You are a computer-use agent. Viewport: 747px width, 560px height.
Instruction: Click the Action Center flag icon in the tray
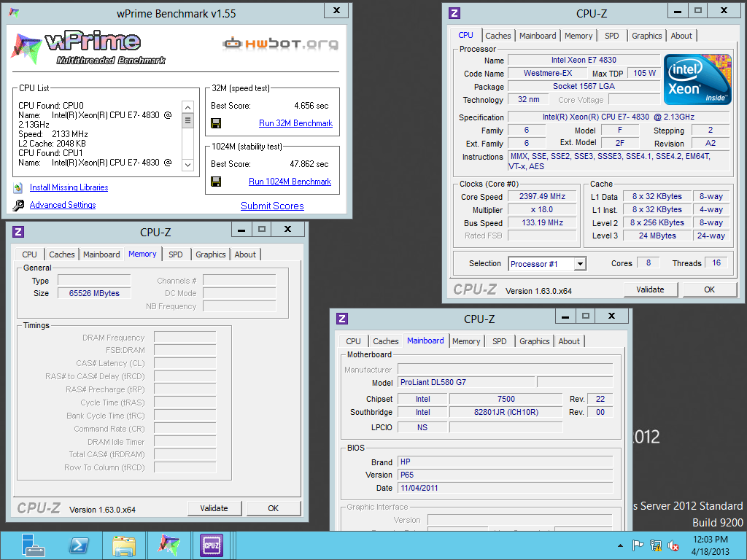[638, 545]
